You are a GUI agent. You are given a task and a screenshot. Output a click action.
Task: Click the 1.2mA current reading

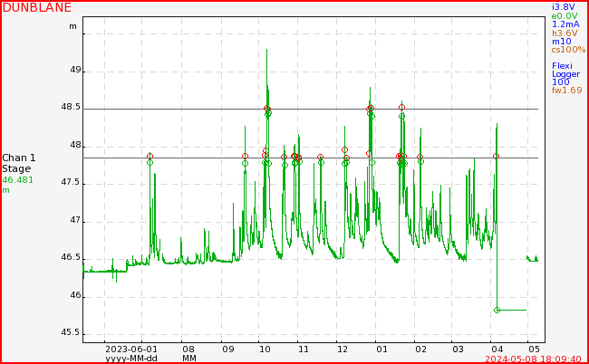click(565, 24)
